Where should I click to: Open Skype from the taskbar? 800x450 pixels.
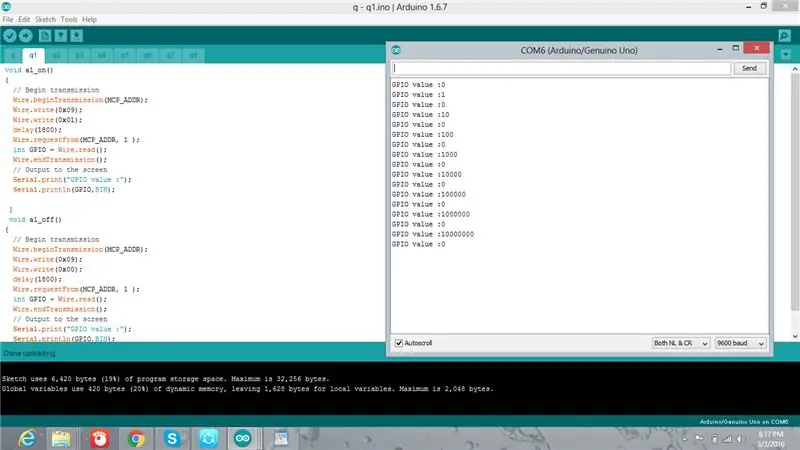click(172, 438)
